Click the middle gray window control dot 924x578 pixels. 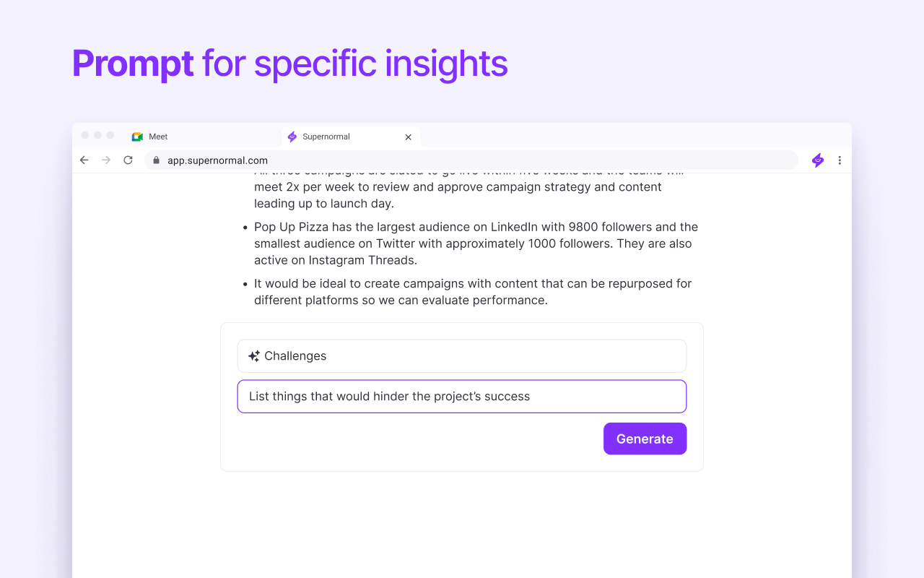[97, 135]
